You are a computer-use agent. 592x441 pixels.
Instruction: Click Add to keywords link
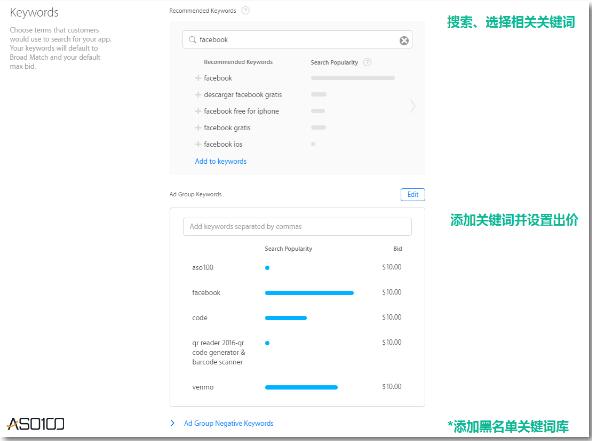(x=220, y=161)
